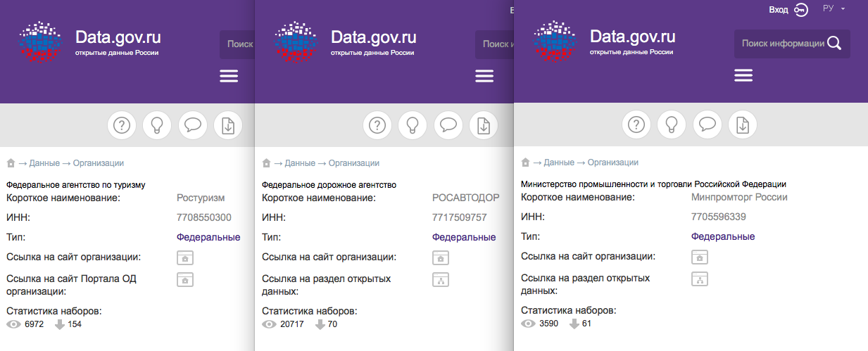Click Data.gov.ru logo in Rosturizm panel
This screenshot has height=351, width=868.
(40, 43)
